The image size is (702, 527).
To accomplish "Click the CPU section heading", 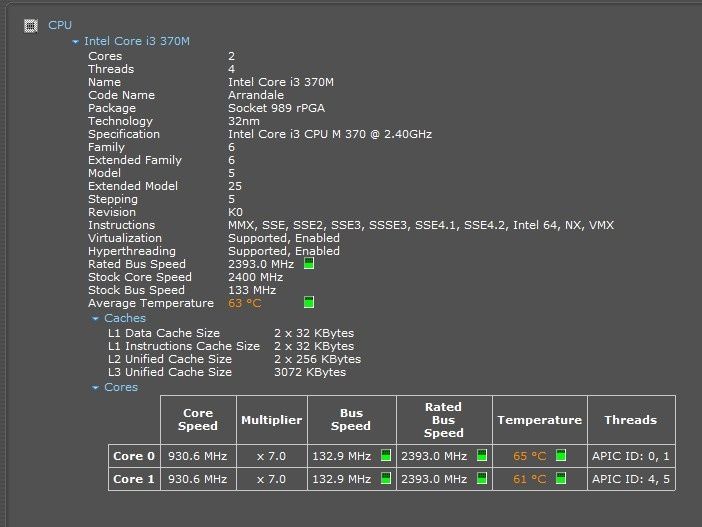I will [60, 25].
